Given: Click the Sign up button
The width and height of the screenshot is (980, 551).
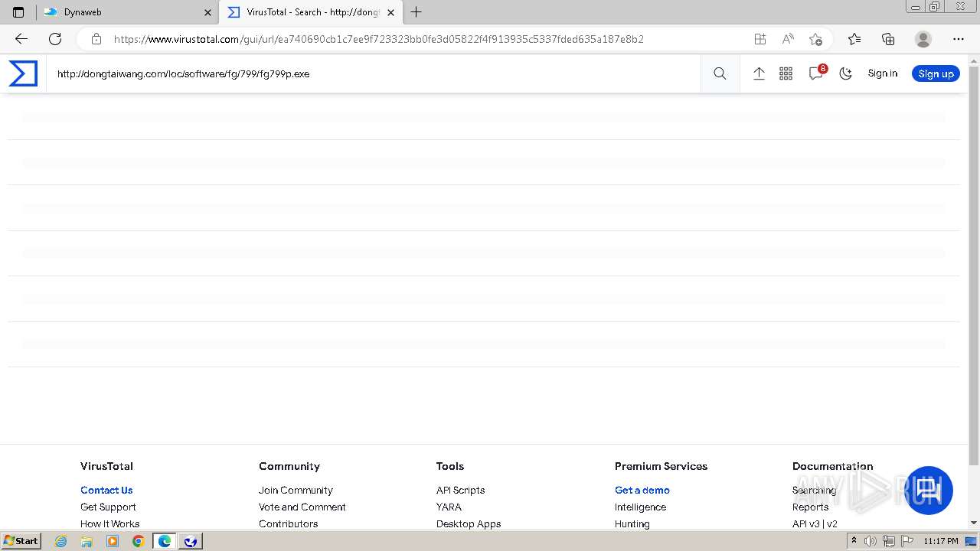Looking at the screenshot, I should click(x=936, y=73).
